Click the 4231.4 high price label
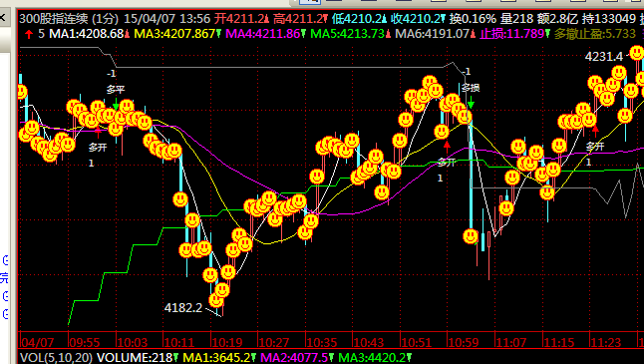Screen dimensions: 644x364 (604, 56)
